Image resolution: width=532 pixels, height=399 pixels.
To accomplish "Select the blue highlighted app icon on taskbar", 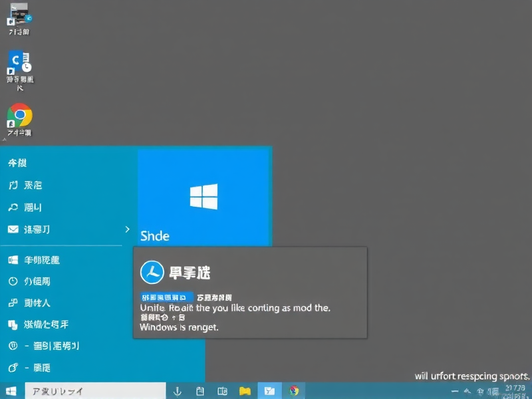I will [x=269, y=391].
